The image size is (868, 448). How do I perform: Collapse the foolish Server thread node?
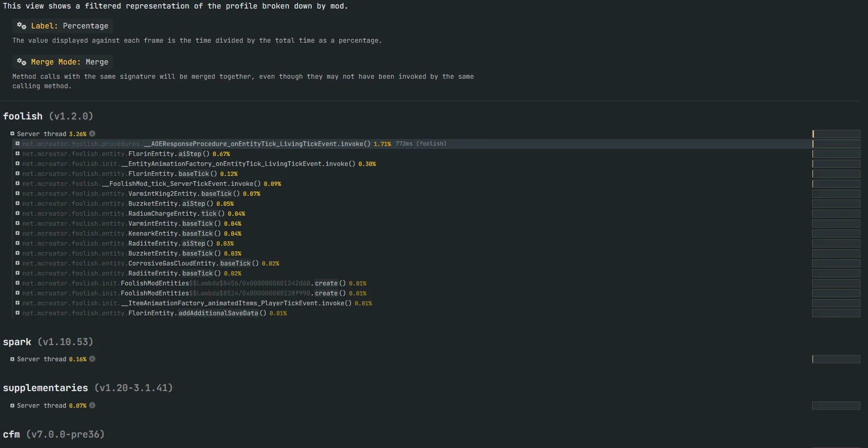[x=12, y=134]
